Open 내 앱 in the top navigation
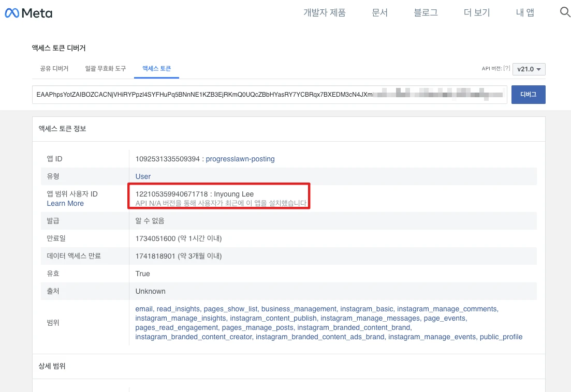This screenshot has width=571, height=392. (x=525, y=13)
